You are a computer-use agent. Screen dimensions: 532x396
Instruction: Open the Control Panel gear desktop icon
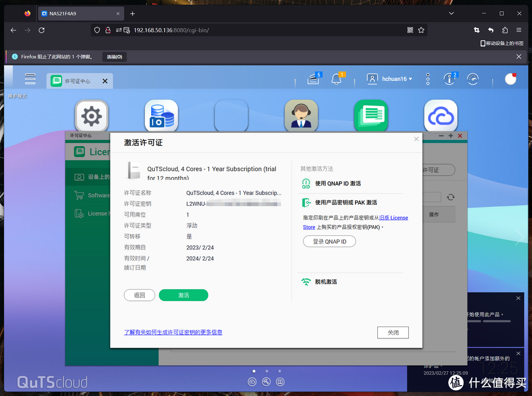point(92,116)
